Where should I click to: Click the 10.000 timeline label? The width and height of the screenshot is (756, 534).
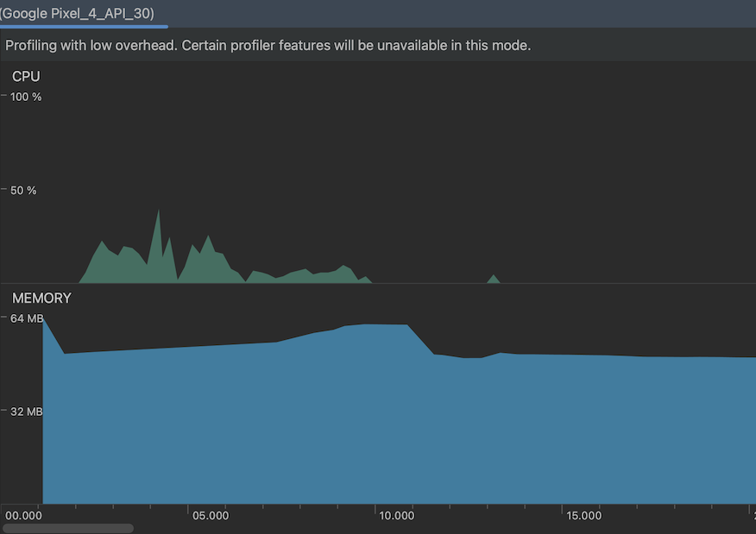click(396, 515)
